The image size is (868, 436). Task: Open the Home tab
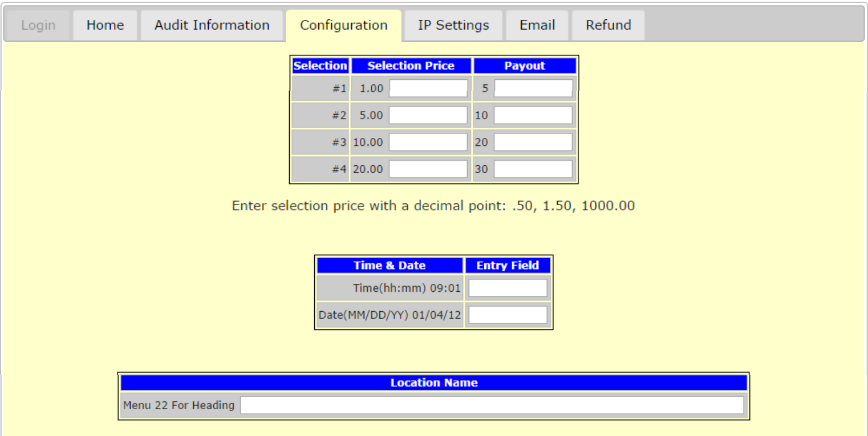click(105, 25)
